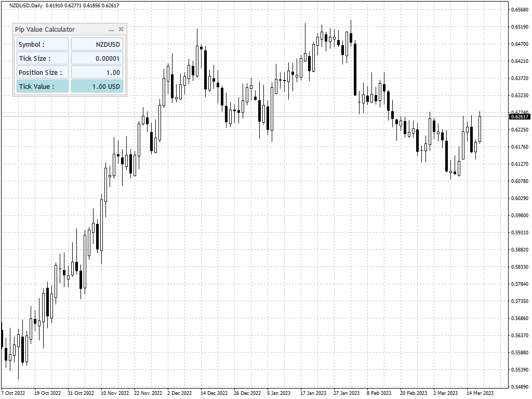Click the 1.00 position size field
532x399 pixels.
(x=97, y=72)
